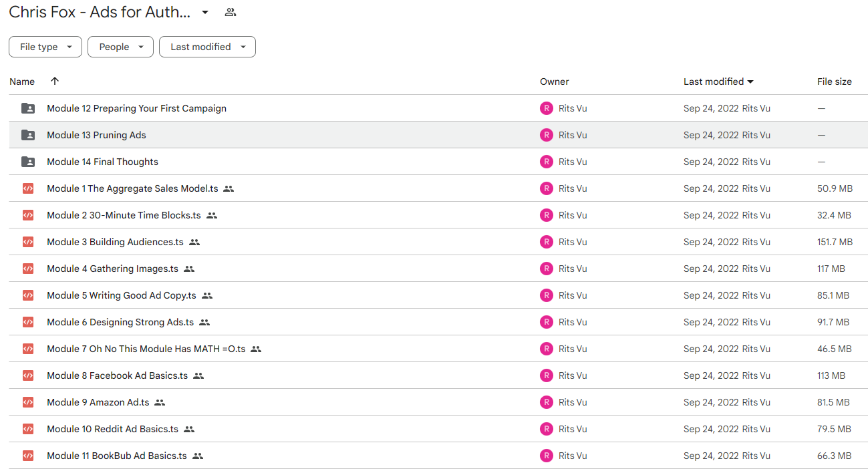Click shared icon next to Module 8 Facebook Ad Basics.ts
868x473 pixels.
[198, 375]
